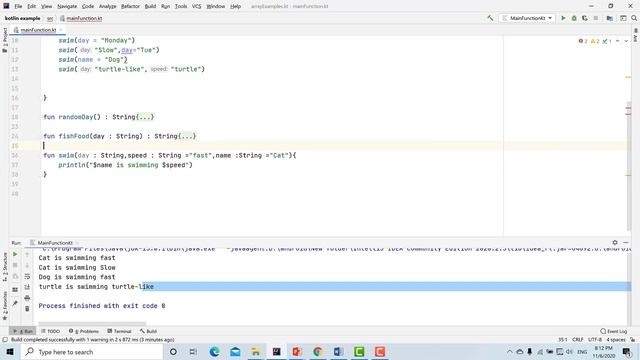640x360 pixels.
Task: Jump to previous highlighted error arrow
Action: click(x=618, y=41)
